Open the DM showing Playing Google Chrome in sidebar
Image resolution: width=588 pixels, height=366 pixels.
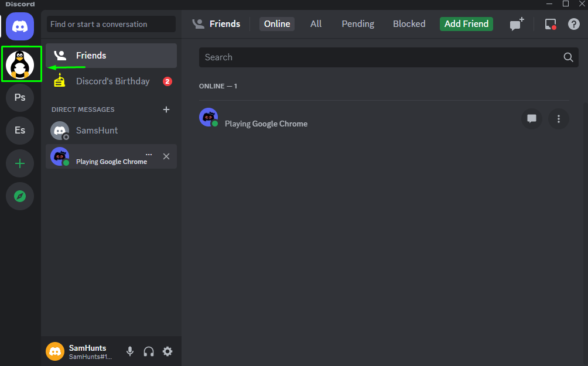tap(111, 156)
